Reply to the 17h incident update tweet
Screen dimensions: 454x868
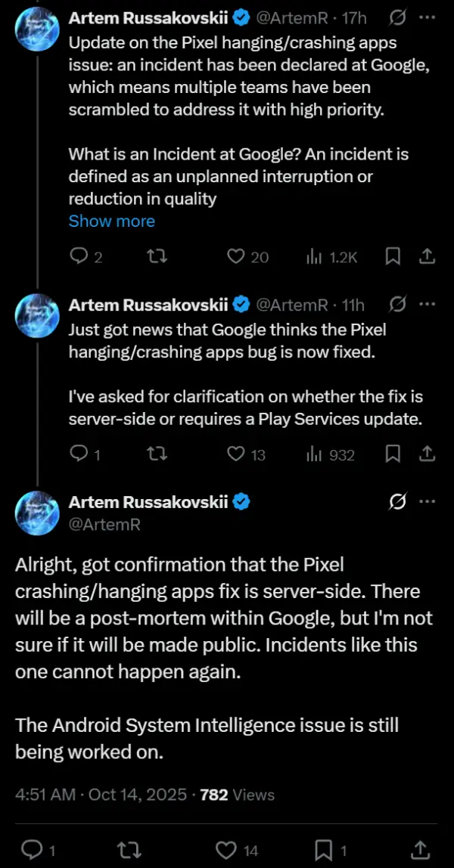pos(79,257)
